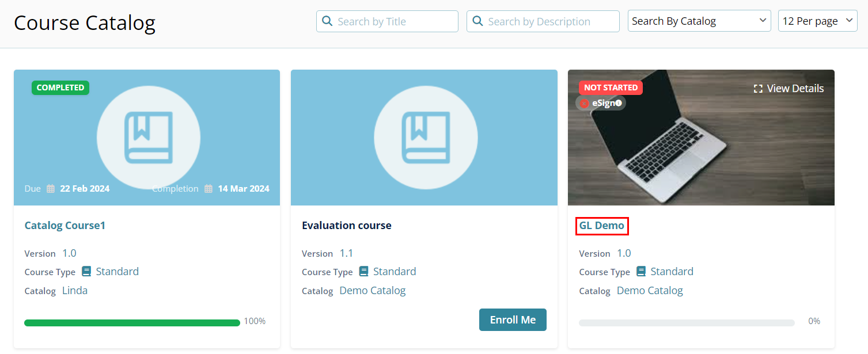Click the expand icon beside View Details

click(758, 89)
